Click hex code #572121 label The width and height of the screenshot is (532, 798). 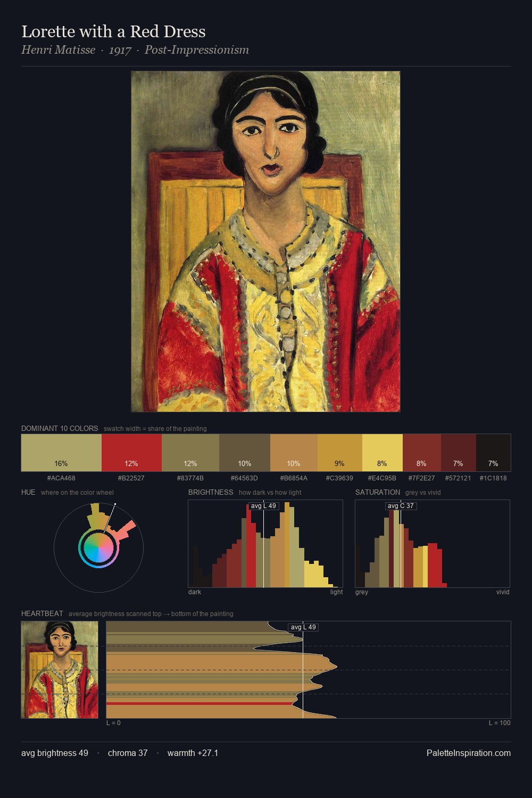458,478
